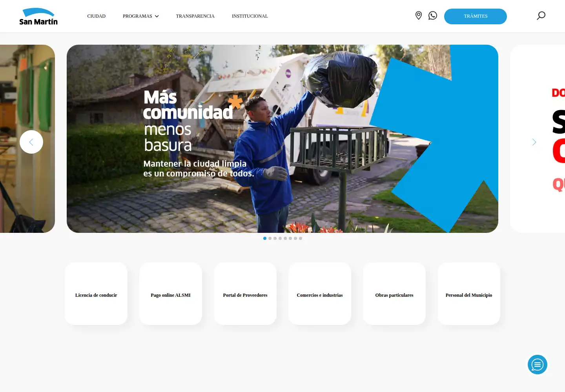Open the Portal de Proveedores card
565x392 pixels.
coord(245,294)
